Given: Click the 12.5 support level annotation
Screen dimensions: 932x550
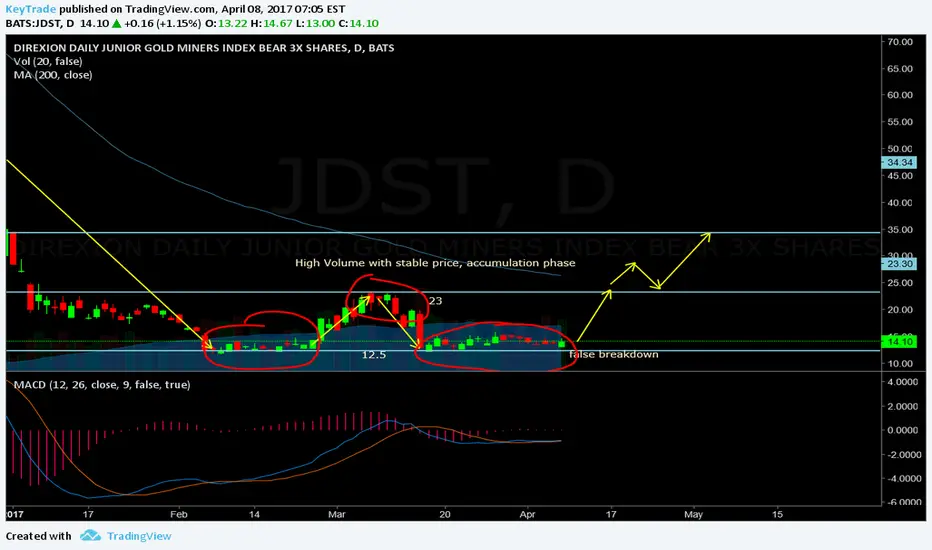Looking at the screenshot, I should (374, 355).
